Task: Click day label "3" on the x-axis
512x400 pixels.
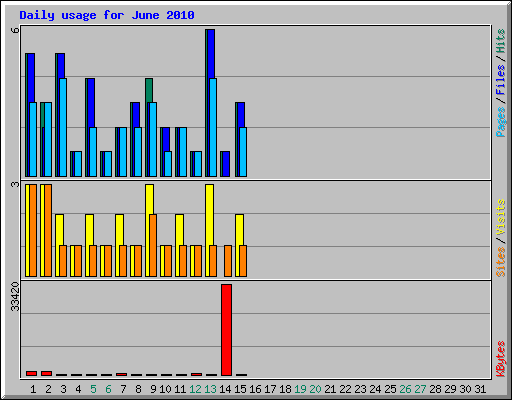Action: tap(63, 389)
